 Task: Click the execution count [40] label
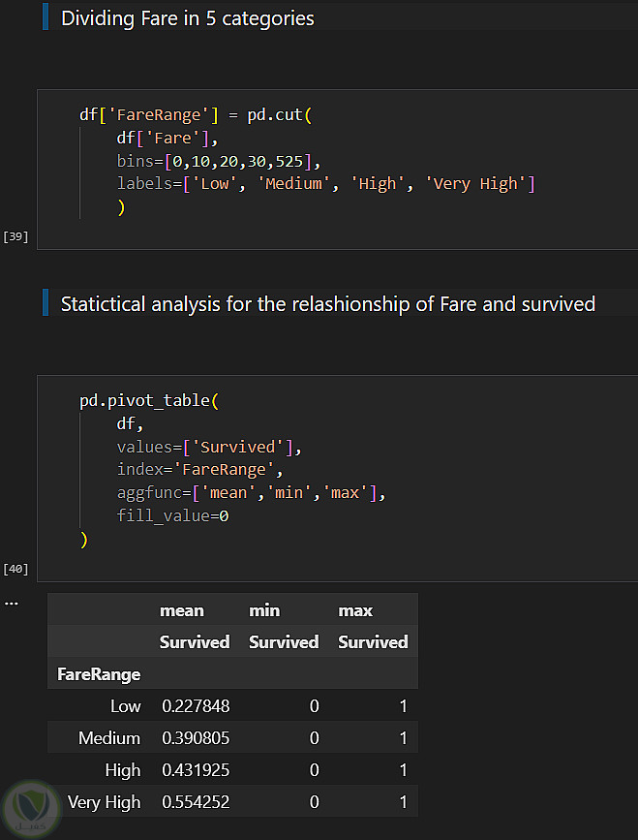click(16, 569)
